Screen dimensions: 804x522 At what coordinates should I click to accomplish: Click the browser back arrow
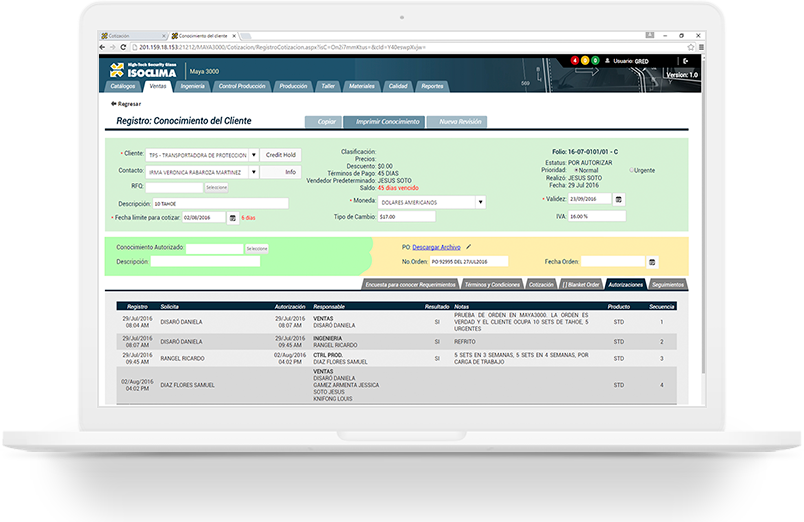[x=103, y=47]
